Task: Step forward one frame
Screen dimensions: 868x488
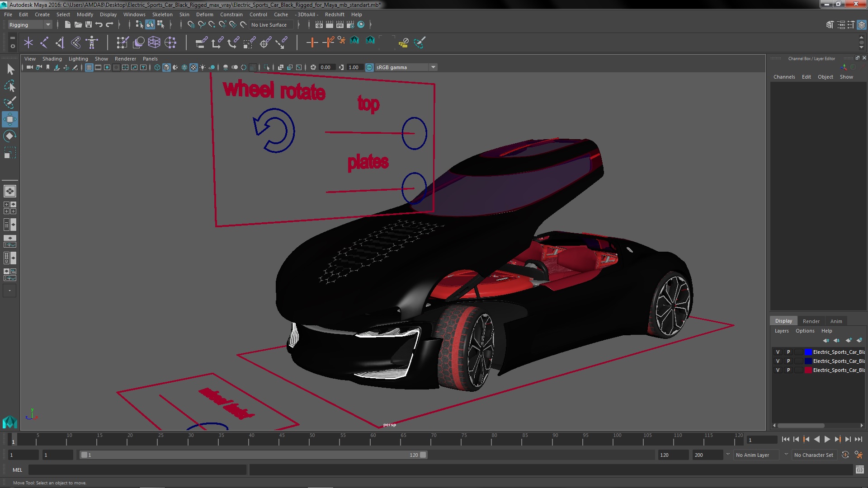Action: pos(848,439)
